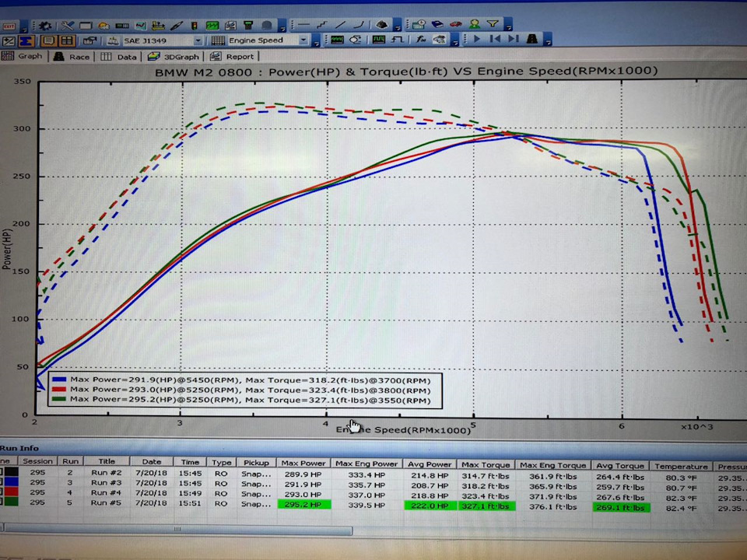Screen dimensions: 747x560
Task: Click the Run Info horizontal scrollbar
Action: click(177, 529)
